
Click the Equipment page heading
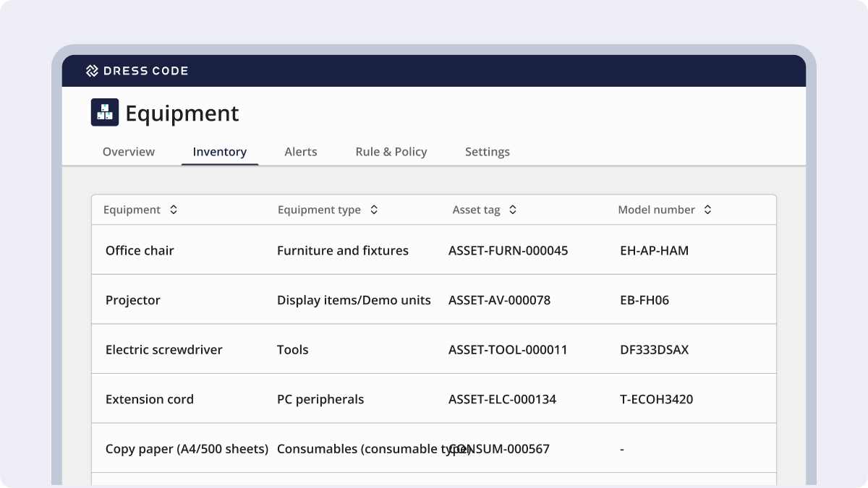pyautogui.click(x=182, y=114)
